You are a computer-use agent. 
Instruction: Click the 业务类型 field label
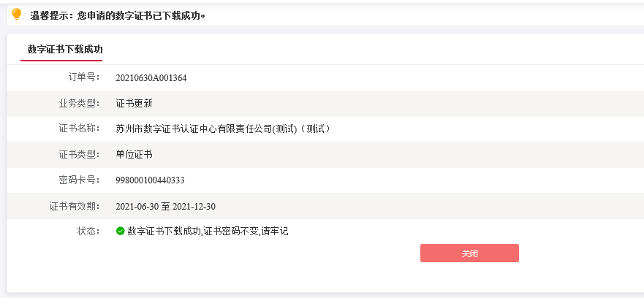[79, 103]
